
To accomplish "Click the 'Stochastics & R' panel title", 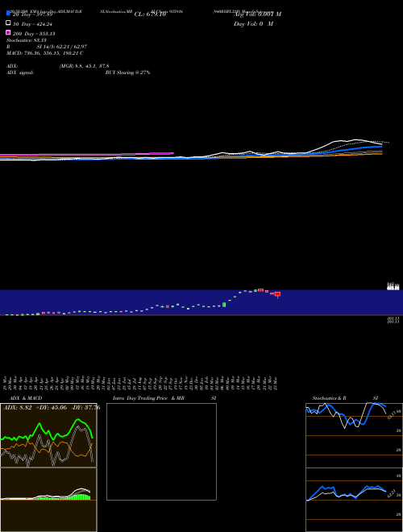I will tap(330, 398).
